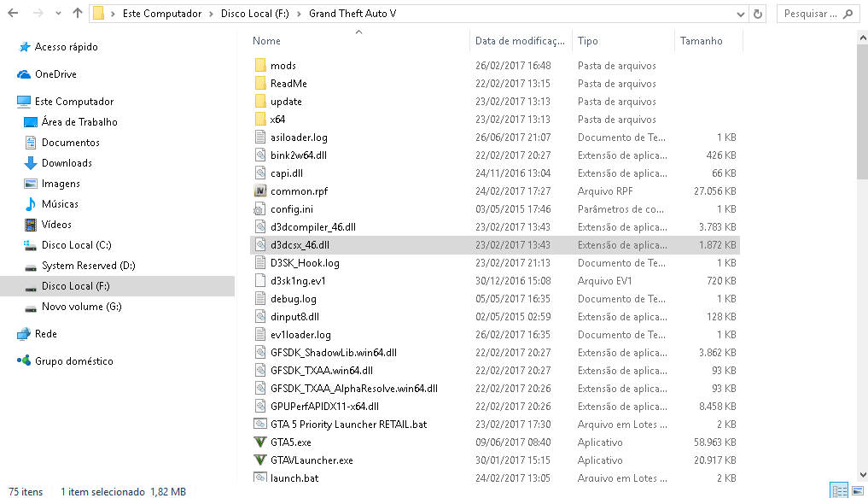The height and width of the screenshot is (498, 868).
Task: Open Downloads in the sidebar
Action: [67, 163]
